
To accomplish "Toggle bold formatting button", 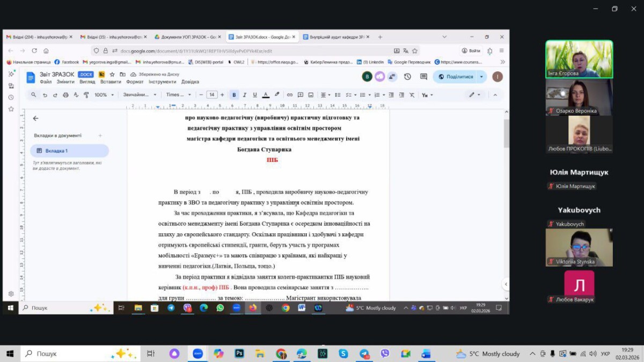I will [x=234, y=95].
